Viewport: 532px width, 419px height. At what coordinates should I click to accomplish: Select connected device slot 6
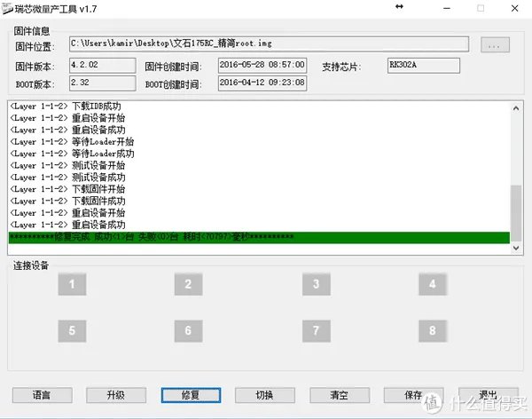(188, 330)
